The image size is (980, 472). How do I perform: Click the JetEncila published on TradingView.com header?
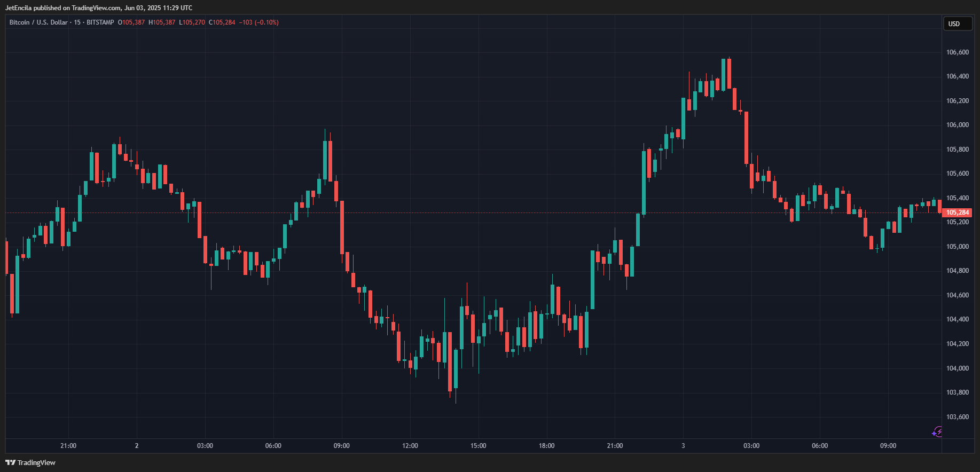click(x=99, y=8)
